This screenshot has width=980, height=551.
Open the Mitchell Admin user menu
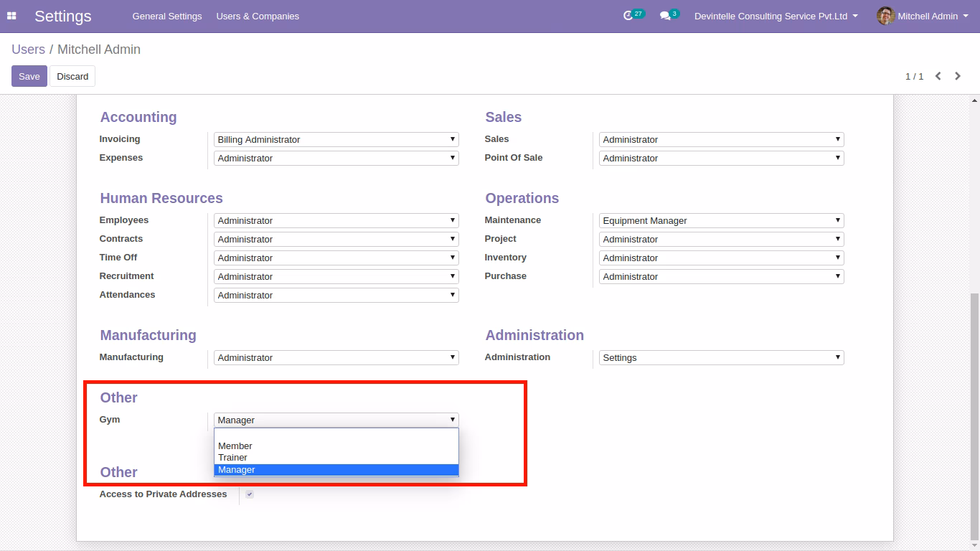[922, 16]
